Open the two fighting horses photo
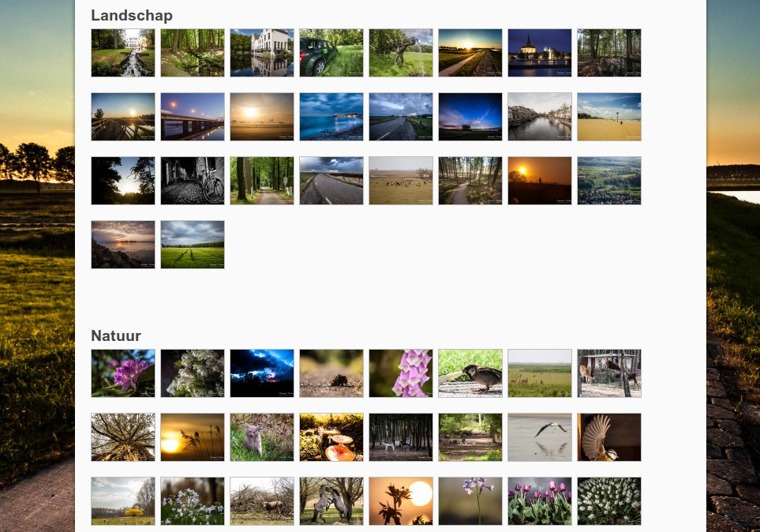The image size is (760, 532). [331, 501]
